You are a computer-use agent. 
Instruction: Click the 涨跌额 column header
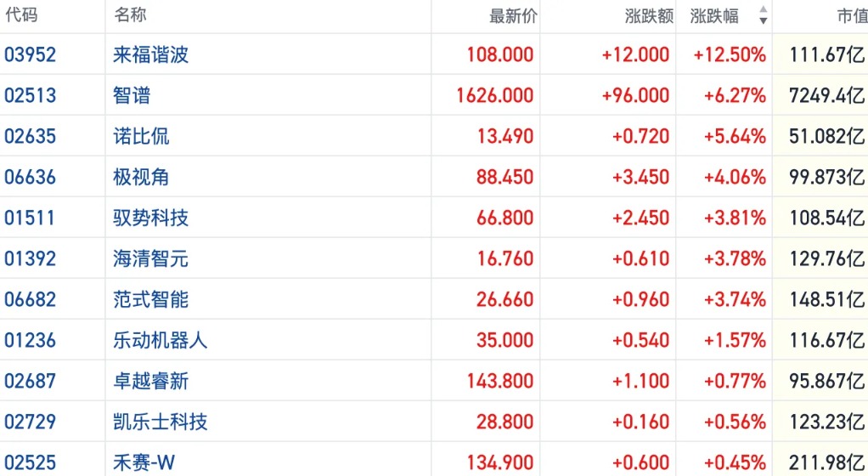pos(649,16)
